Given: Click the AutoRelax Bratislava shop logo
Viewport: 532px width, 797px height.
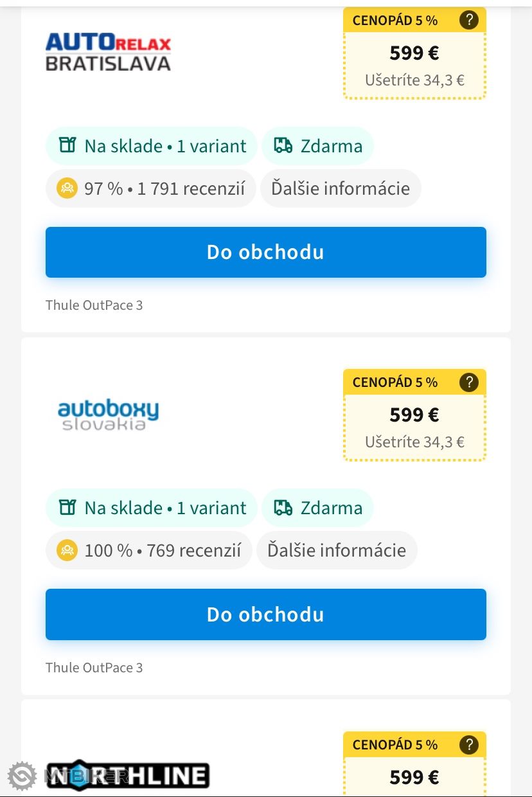Looking at the screenshot, I should pos(108,52).
